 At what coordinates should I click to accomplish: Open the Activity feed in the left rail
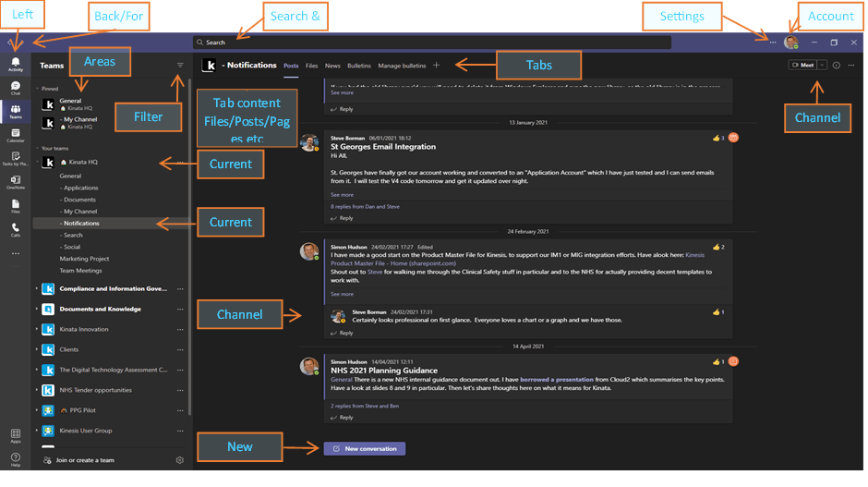(16, 64)
